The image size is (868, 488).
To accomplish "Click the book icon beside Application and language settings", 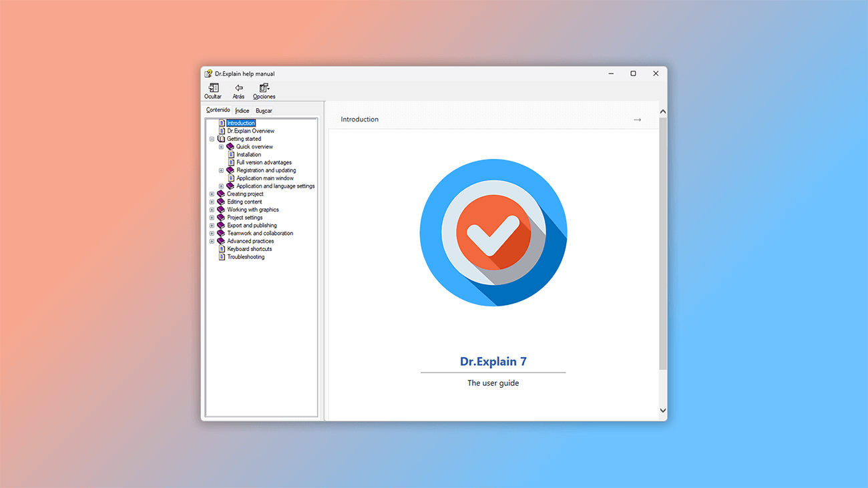I will pos(230,186).
